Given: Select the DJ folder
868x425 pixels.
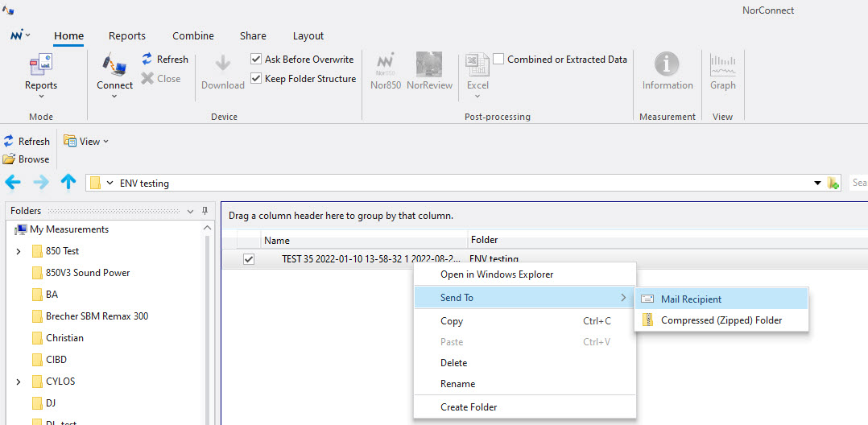Looking at the screenshot, I should 43,403.
